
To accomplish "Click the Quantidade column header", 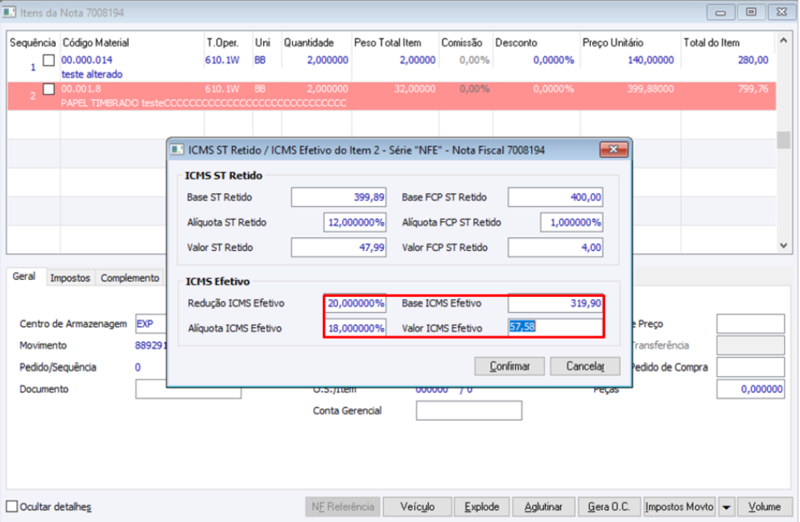I will click(309, 43).
